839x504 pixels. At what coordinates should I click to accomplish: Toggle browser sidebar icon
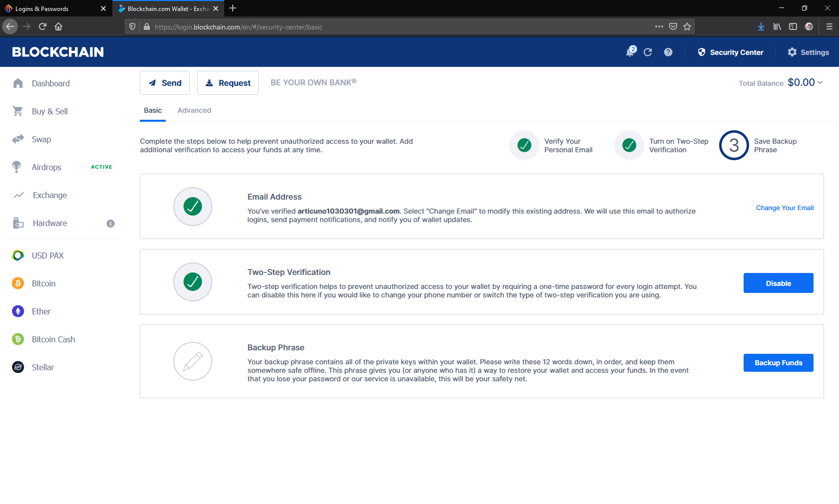coord(793,26)
